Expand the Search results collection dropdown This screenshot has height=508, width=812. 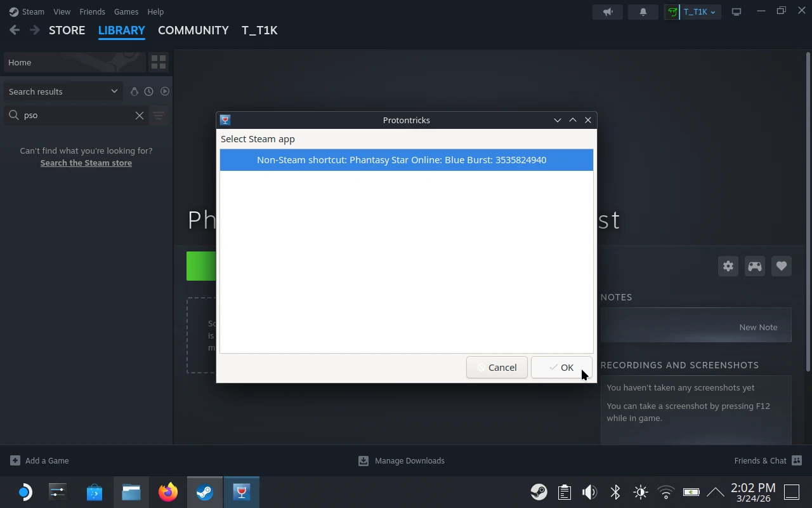point(114,91)
